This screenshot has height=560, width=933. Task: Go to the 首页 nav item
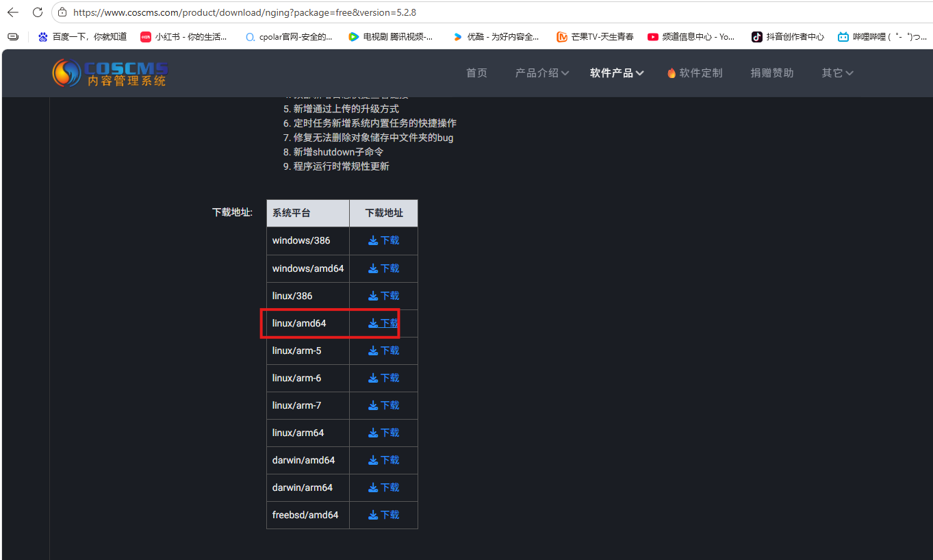(x=476, y=73)
